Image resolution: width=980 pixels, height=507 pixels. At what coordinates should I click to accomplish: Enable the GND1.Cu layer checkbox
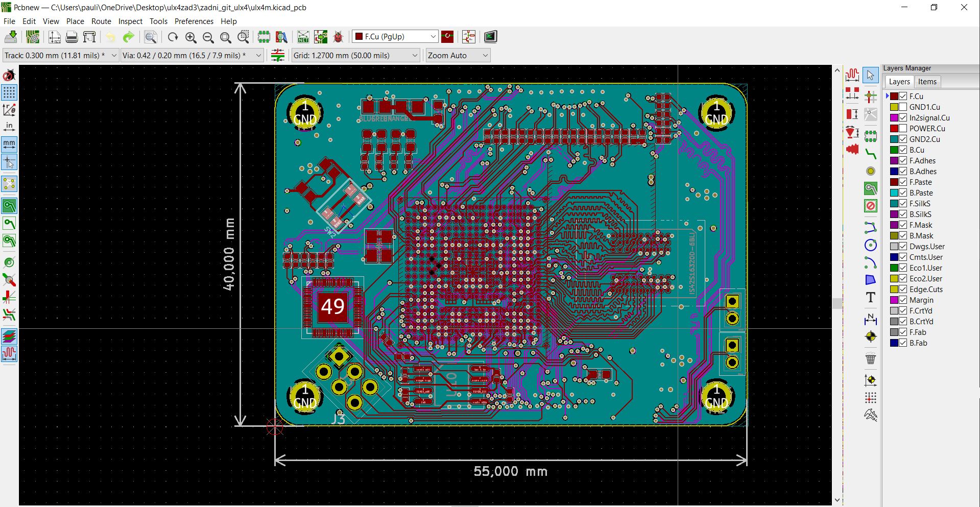coord(903,107)
